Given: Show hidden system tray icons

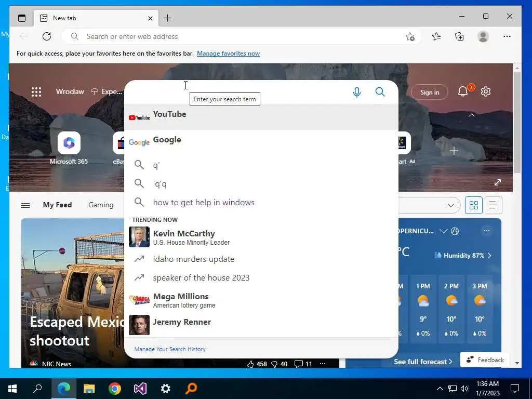Looking at the screenshot, I should [x=440, y=389].
